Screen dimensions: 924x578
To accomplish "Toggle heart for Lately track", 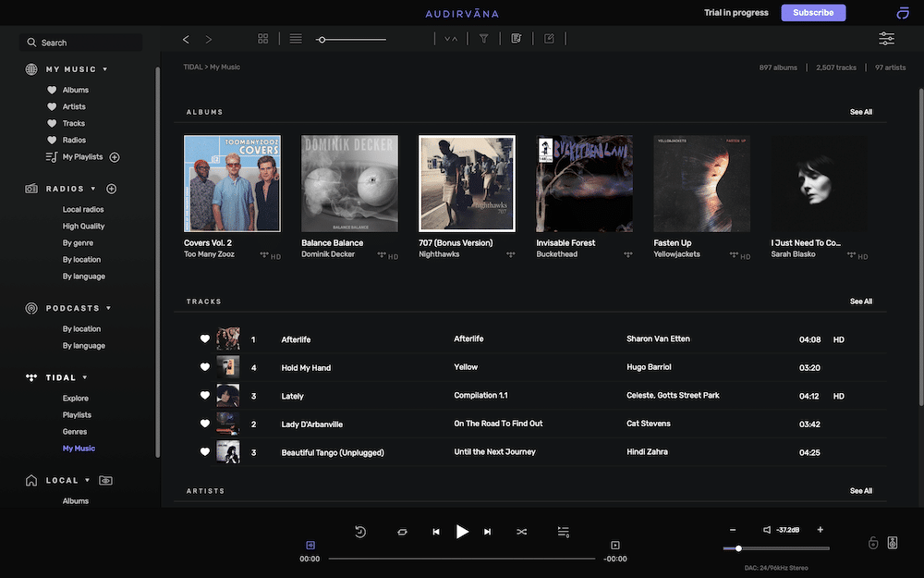I will 204,395.
